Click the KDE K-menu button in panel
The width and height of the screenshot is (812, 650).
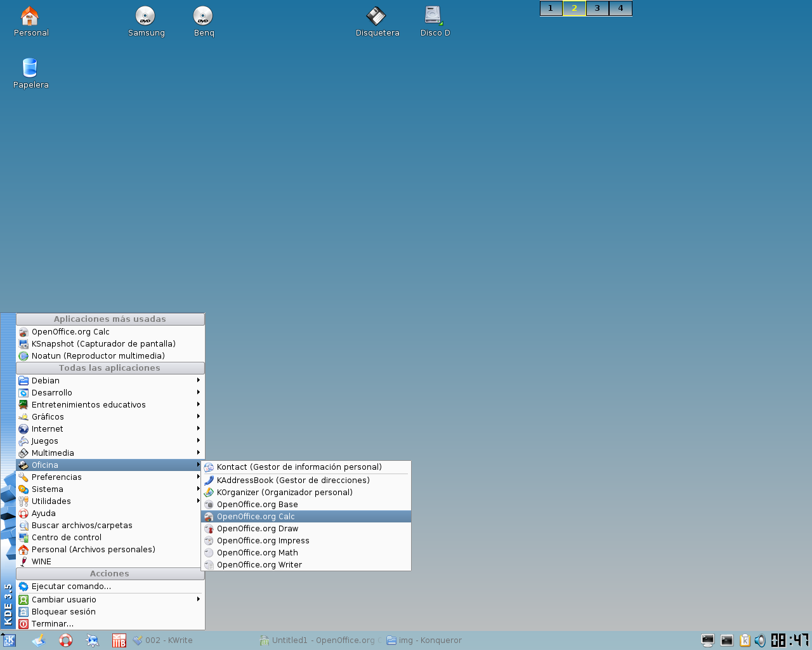(9, 640)
